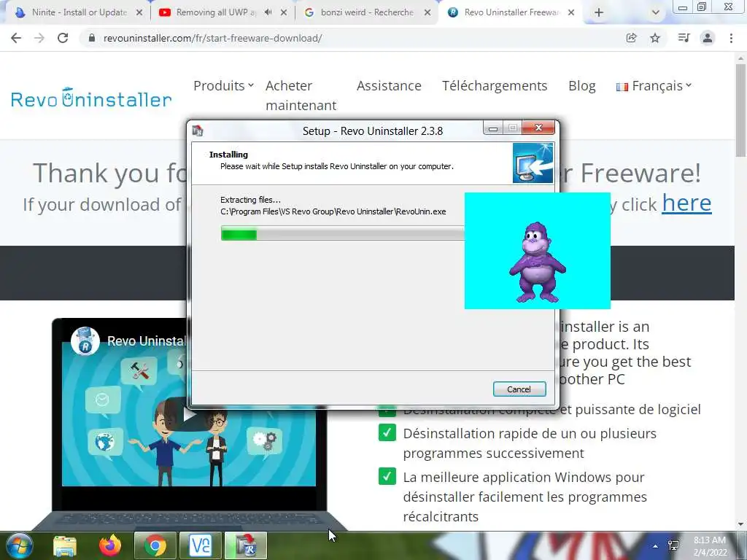The height and width of the screenshot is (560, 747).
Task: Click the RevoUnin.exe file path text
Action: coord(333,211)
